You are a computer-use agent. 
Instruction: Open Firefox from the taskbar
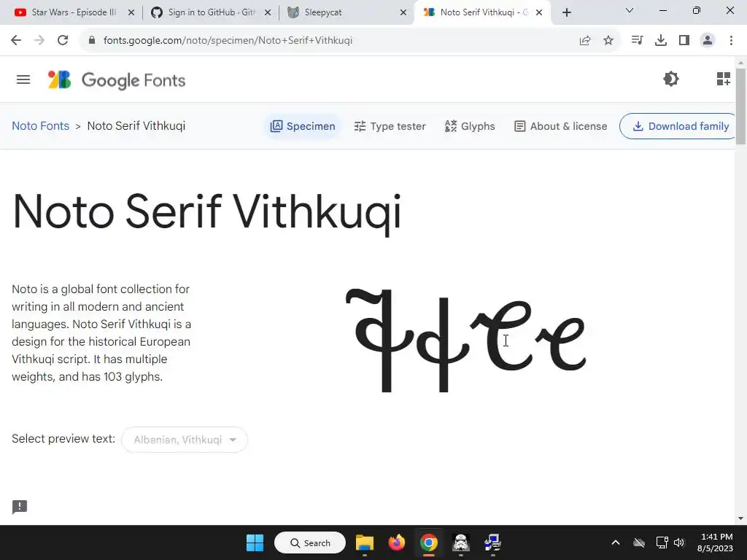point(396,542)
